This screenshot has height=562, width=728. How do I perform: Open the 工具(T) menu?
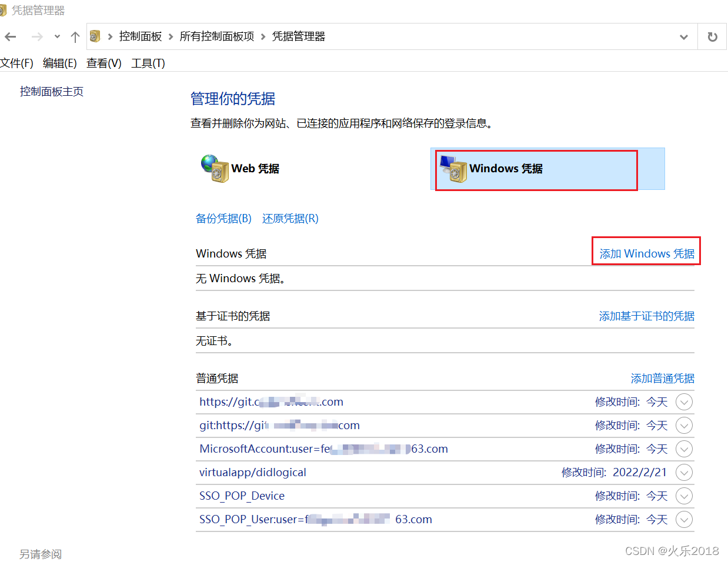click(x=148, y=63)
